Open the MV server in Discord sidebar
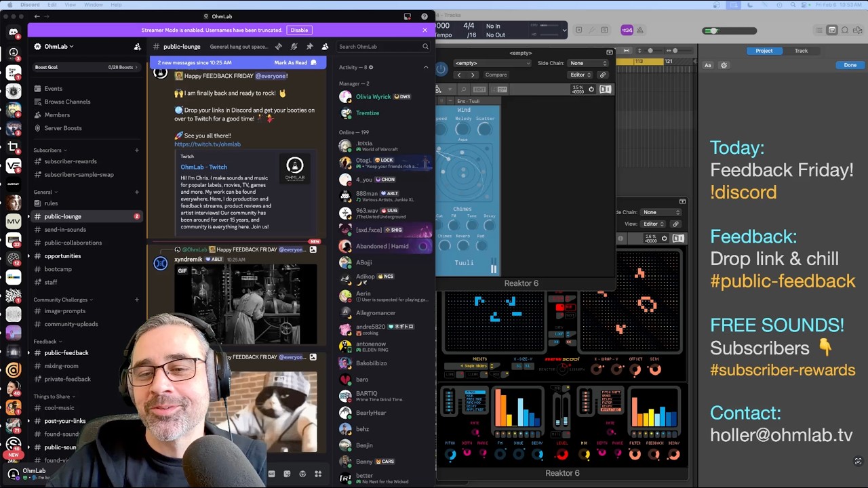 pyautogui.click(x=13, y=221)
